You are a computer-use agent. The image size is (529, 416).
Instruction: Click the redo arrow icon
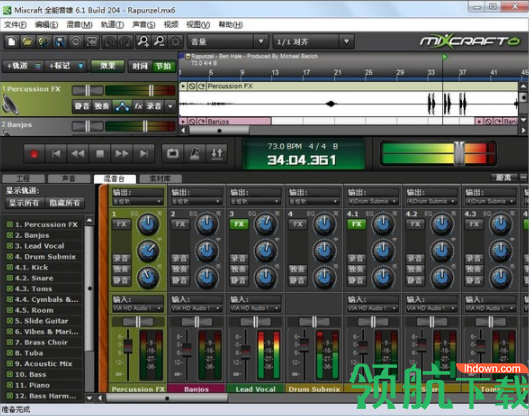[x=126, y=42]
